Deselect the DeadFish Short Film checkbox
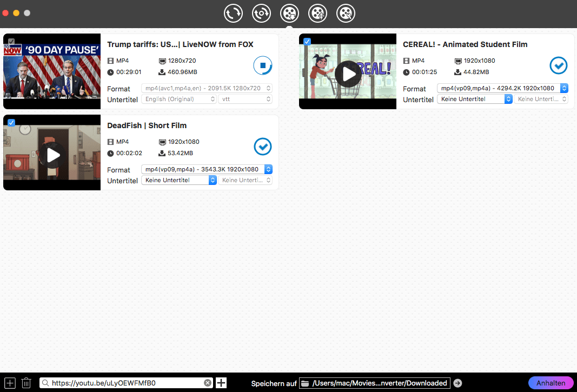The height and width of the screenshot is (392, 577). [11, 122]
